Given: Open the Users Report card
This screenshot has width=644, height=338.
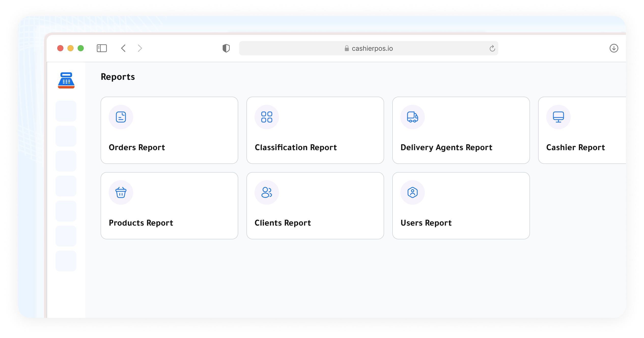Looking at the screenshot, I should pyautogui.click(x=461, y=206).
